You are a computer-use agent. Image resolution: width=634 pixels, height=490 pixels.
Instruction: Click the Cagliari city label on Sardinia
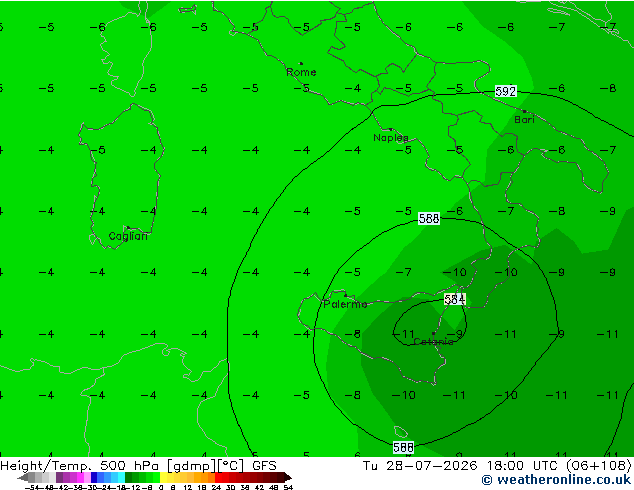pyautogui.click(x=128, y=236)
